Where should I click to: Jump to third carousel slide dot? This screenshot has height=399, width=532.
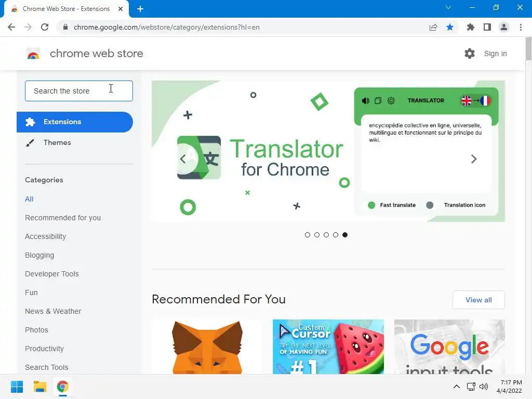[326, 235]
